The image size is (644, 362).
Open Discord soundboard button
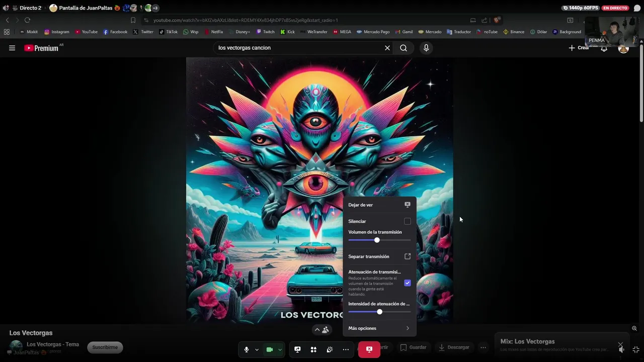point(330,349)
